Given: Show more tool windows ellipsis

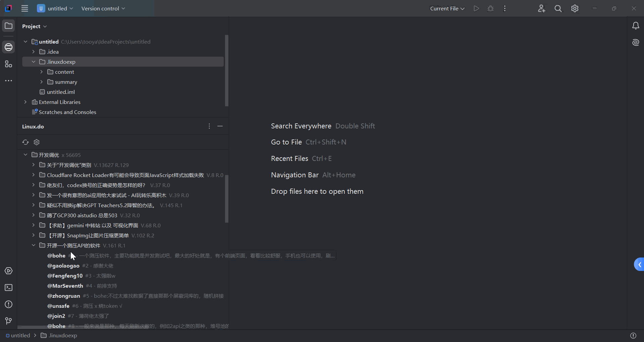Looking at the screenshot, I should click(x=8, y=81).
